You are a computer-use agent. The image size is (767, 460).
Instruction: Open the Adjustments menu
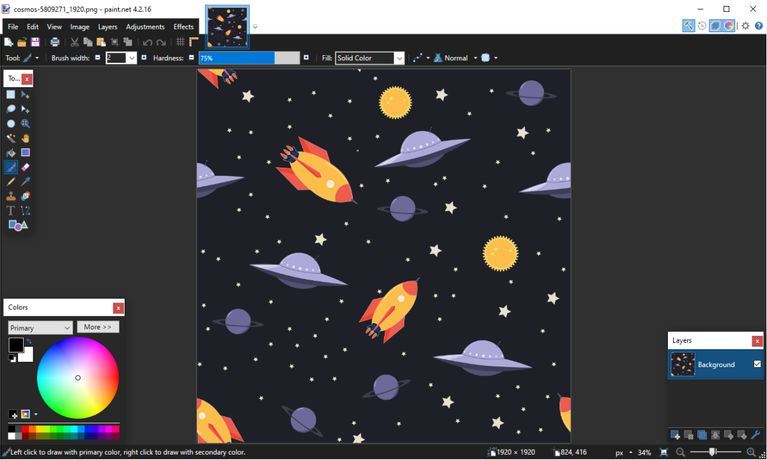[x=145, y=27]
